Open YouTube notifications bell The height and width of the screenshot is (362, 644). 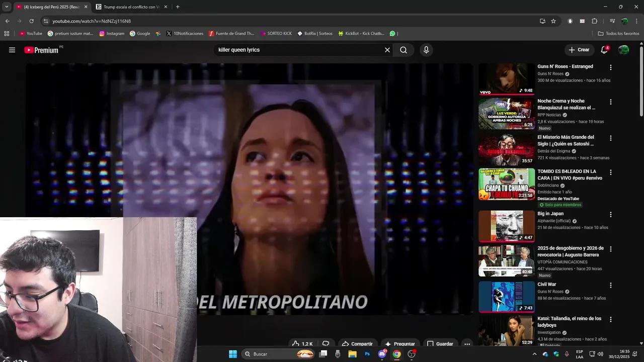click(605, 50)
